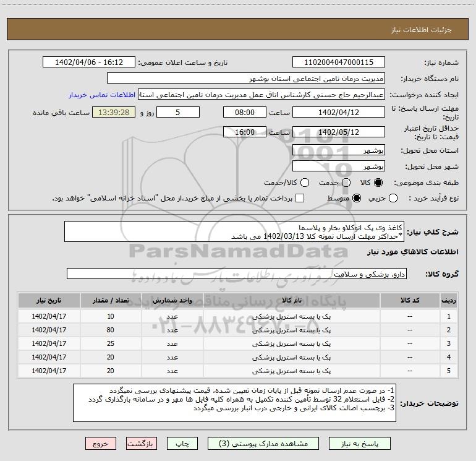Select the کالا radio button
The height and width of the screenshot is (461, 476).
coord(378,183)
